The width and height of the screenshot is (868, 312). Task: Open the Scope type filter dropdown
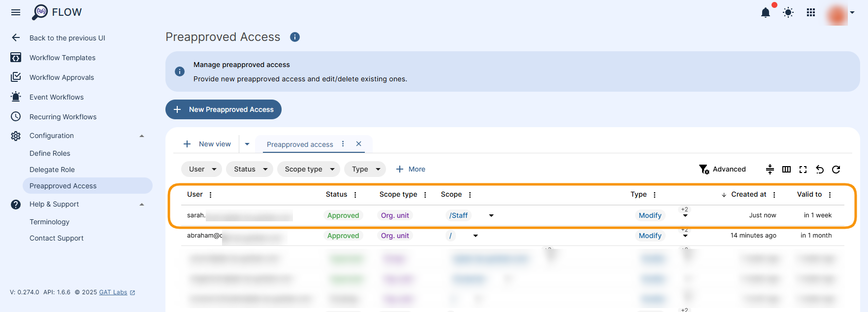tap(309, 169)
